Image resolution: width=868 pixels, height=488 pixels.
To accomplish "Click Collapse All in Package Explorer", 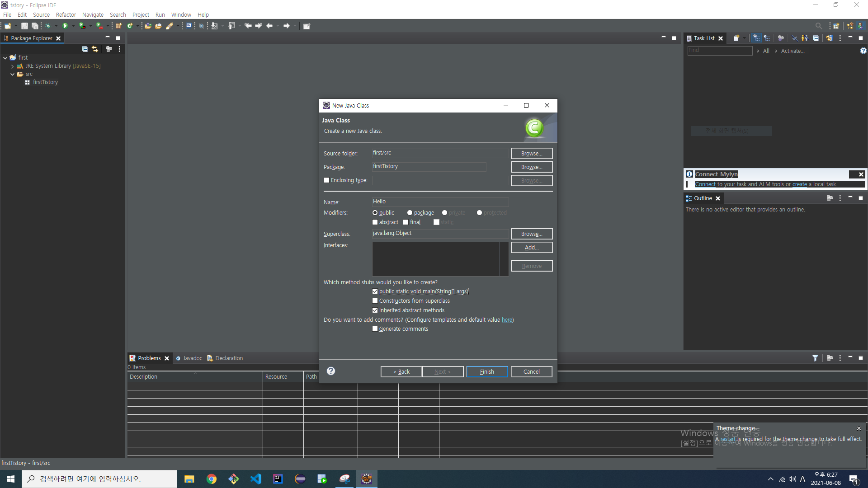I will click(x=85, y=49).
